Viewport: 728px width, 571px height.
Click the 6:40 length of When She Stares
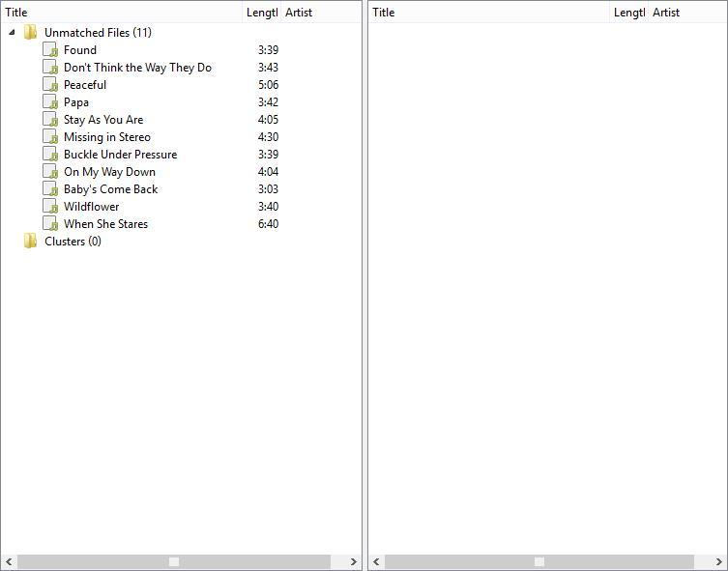269,223
